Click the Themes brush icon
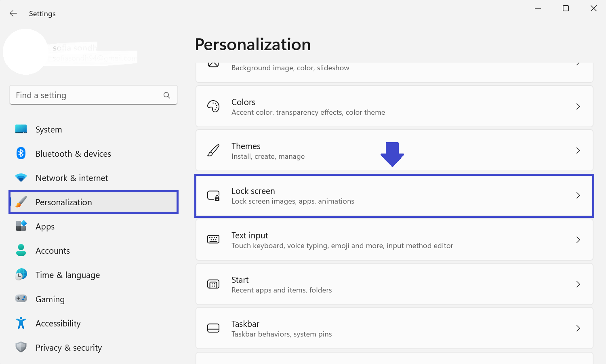Viewport: 606px width, 364px height. [x=213, y=151]
